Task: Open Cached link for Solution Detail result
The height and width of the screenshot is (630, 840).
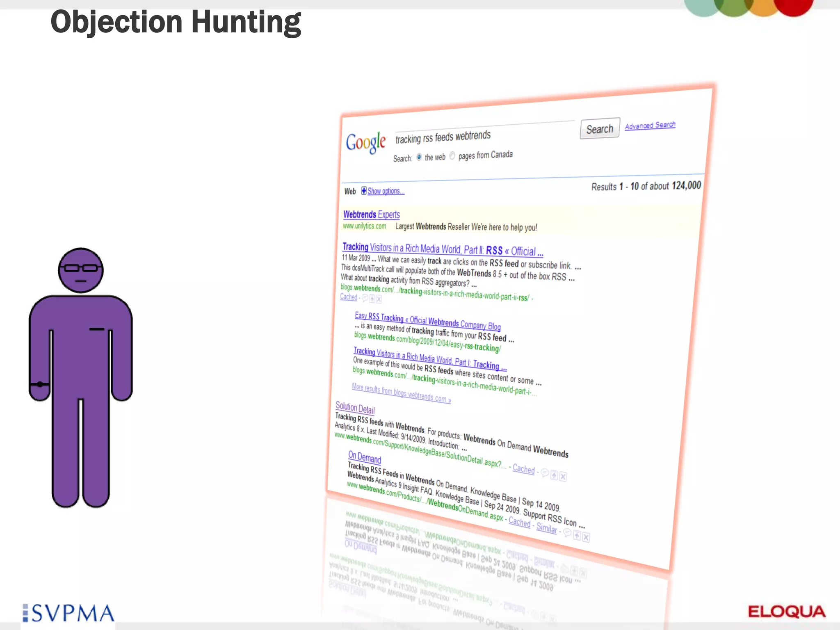Action: (x=524, y=469)
